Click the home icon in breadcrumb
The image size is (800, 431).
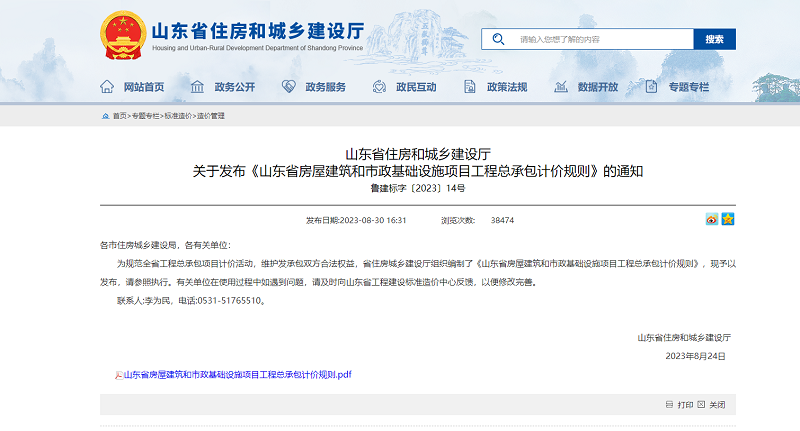[105, 116]
